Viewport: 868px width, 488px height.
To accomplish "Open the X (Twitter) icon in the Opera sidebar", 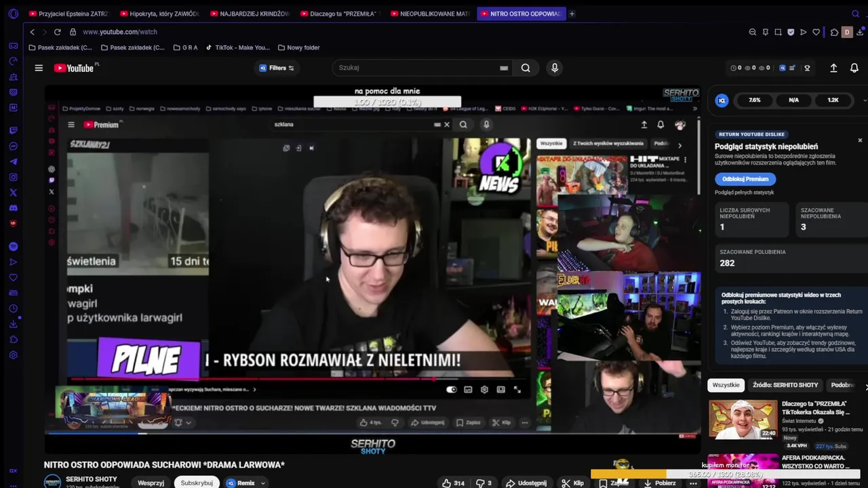I will (x=13, y=192).
